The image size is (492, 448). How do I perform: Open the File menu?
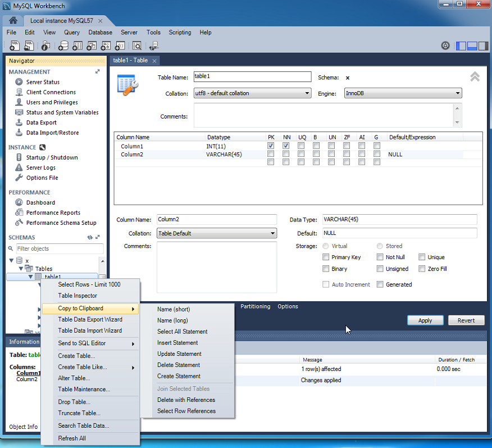11,33
